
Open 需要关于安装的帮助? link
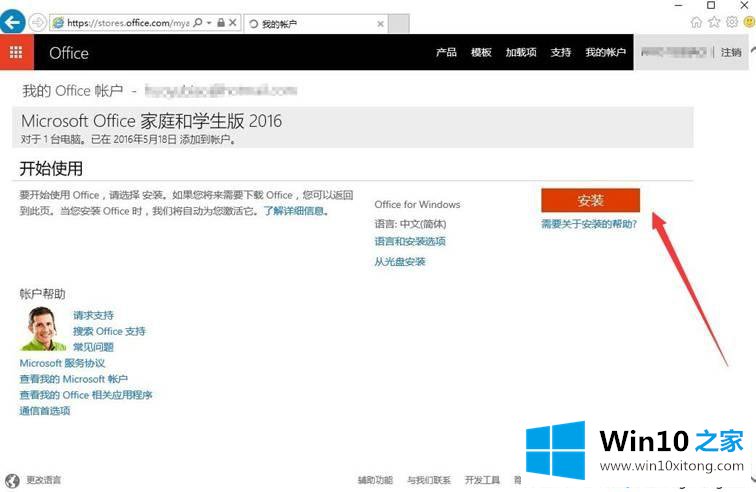[x=589, y=224]
